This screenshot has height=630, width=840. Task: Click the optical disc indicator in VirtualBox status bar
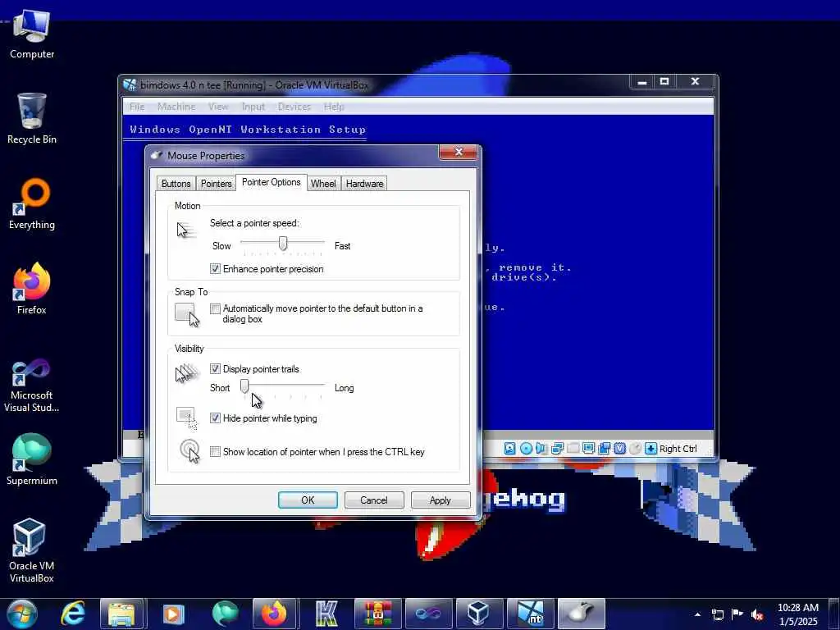[526, 449]
